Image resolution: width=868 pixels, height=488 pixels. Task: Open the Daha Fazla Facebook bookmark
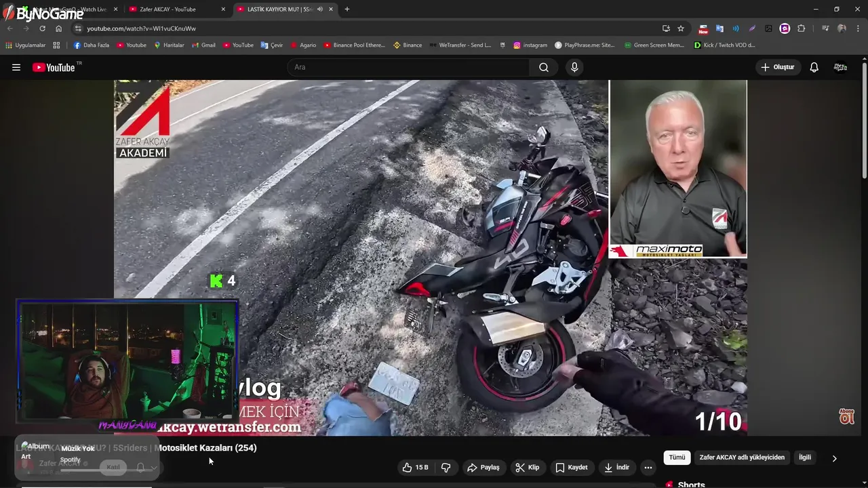point(91,45)
